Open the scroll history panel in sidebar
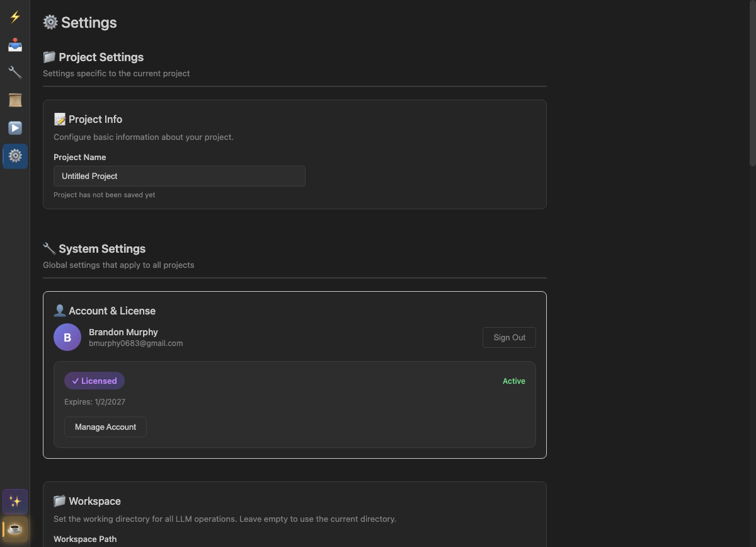Screen dimensions: 756x547 (x=14, y=100)
